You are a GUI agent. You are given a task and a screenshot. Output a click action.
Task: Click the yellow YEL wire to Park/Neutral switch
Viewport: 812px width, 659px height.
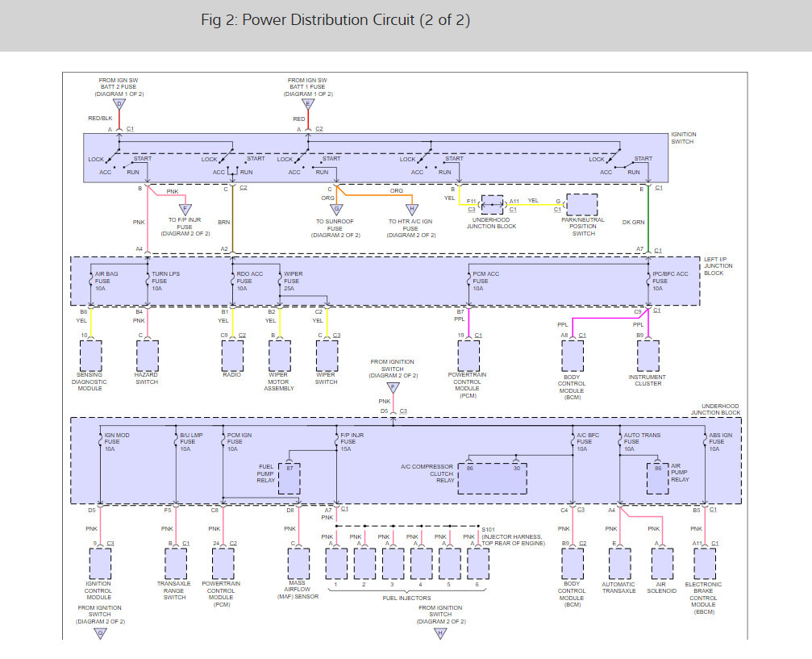click(535, 205)
